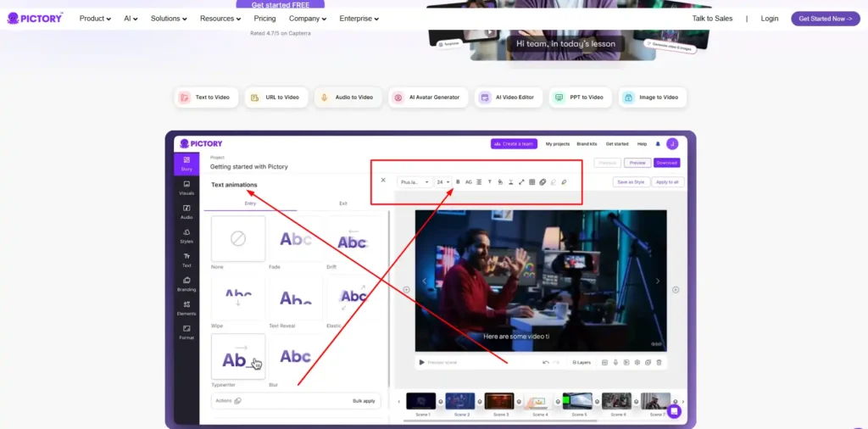Open the Visuals panel in the sidebar
Viewport: 868px width, 429px height.
186,187
